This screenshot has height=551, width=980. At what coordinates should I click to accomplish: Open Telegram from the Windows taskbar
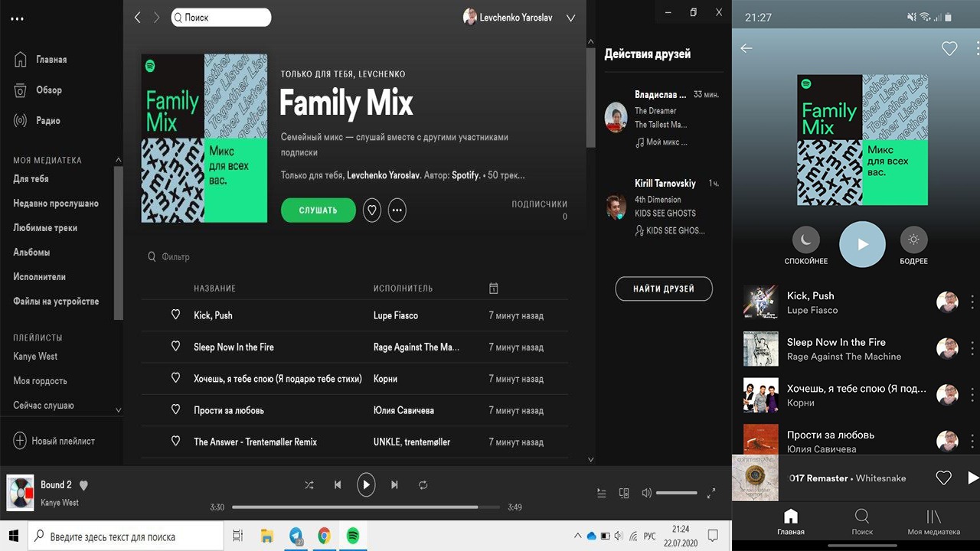(297, 536)
